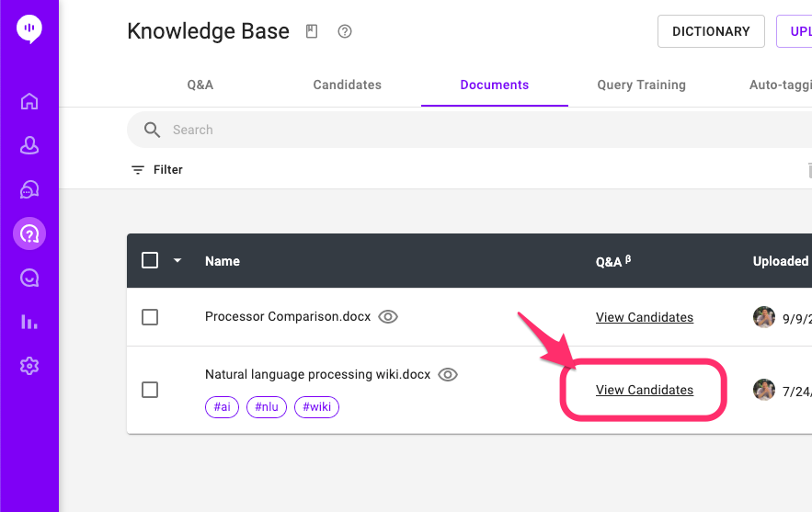Toggle the select-all checkbox in table header

tap(150, 261)
